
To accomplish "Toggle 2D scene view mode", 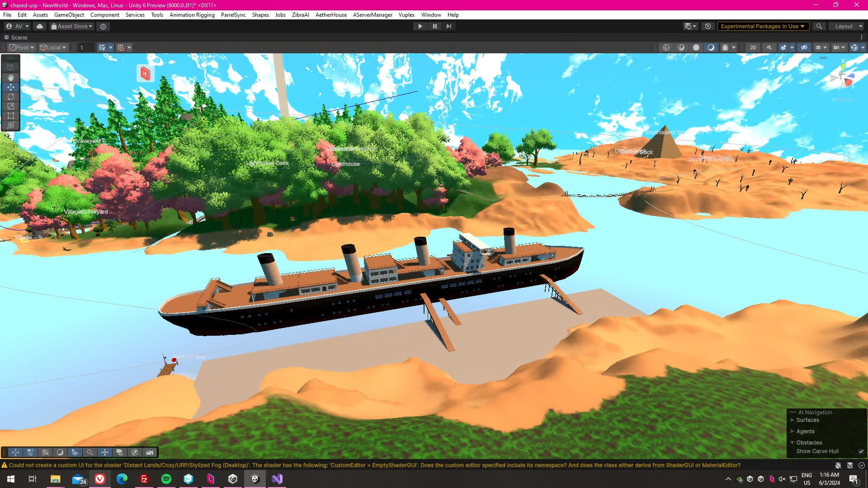I will point(753,47).
